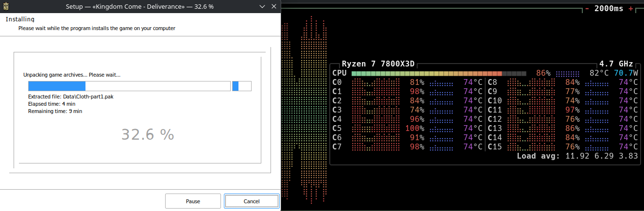This screenshot has height=211, width=644.
Task: Click the installer app icon in title bar
Action: point(7,7)
